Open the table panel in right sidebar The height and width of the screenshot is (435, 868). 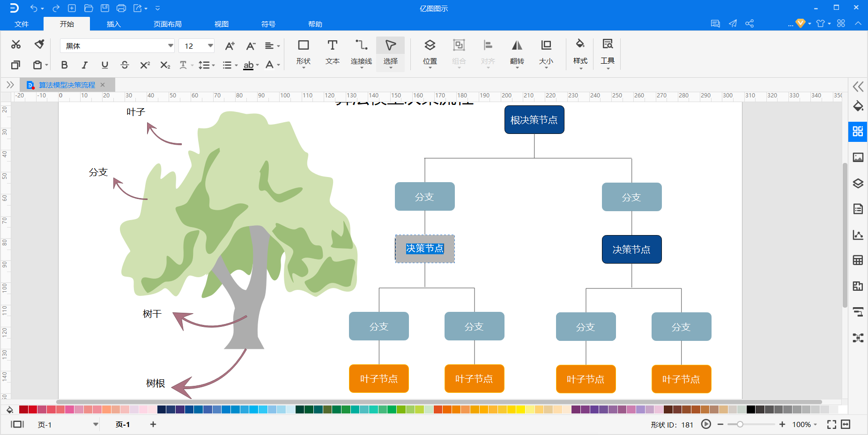click(858, 260)
